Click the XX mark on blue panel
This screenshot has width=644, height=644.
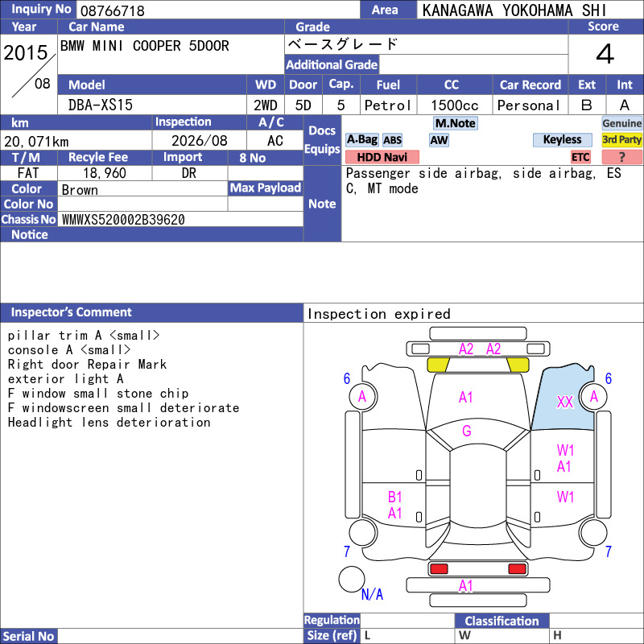pyautogui.click(x=565, y=402)
